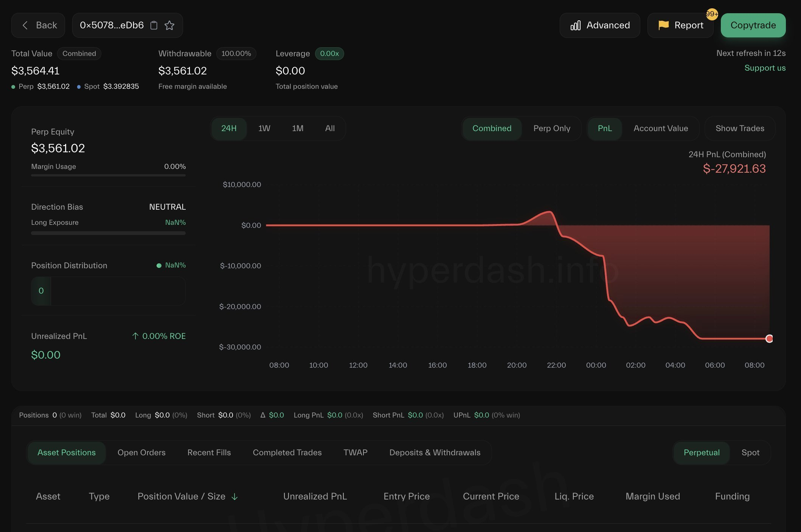Open the Completed Trades tab
The width and height of the screenshot is (801, 532).
click(x=287, y=453)
